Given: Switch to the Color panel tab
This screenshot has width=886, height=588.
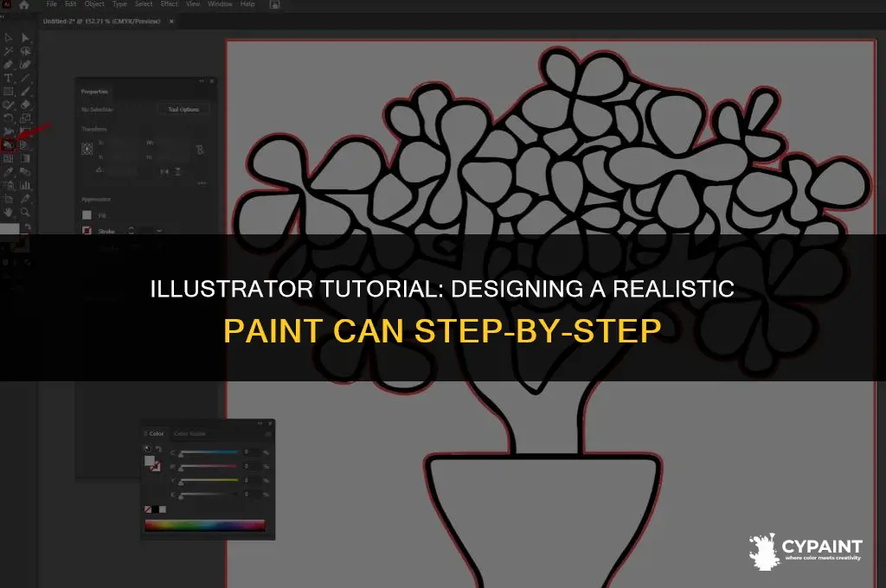Looking at the screenshot, I should click(x=154, y=434).
